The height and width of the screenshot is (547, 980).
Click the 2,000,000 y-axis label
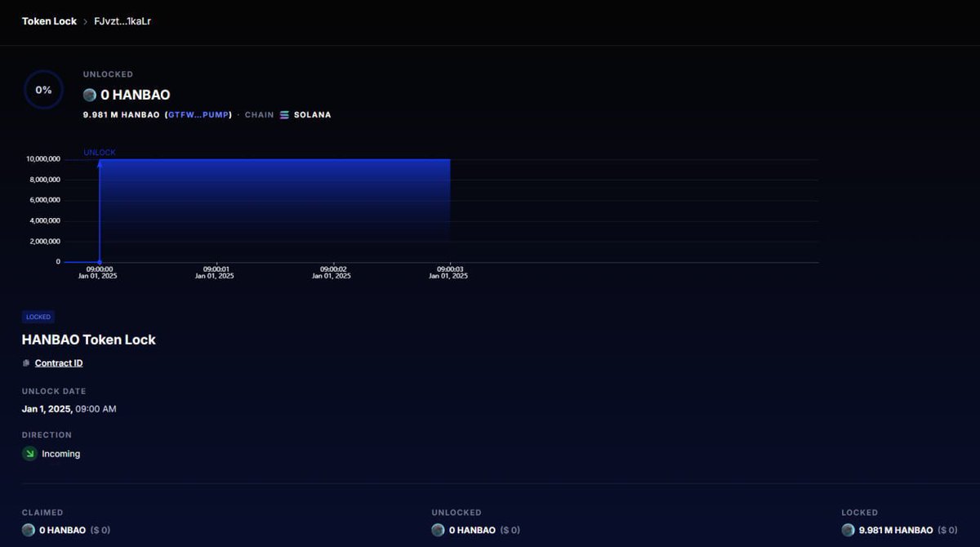[46, 241]
